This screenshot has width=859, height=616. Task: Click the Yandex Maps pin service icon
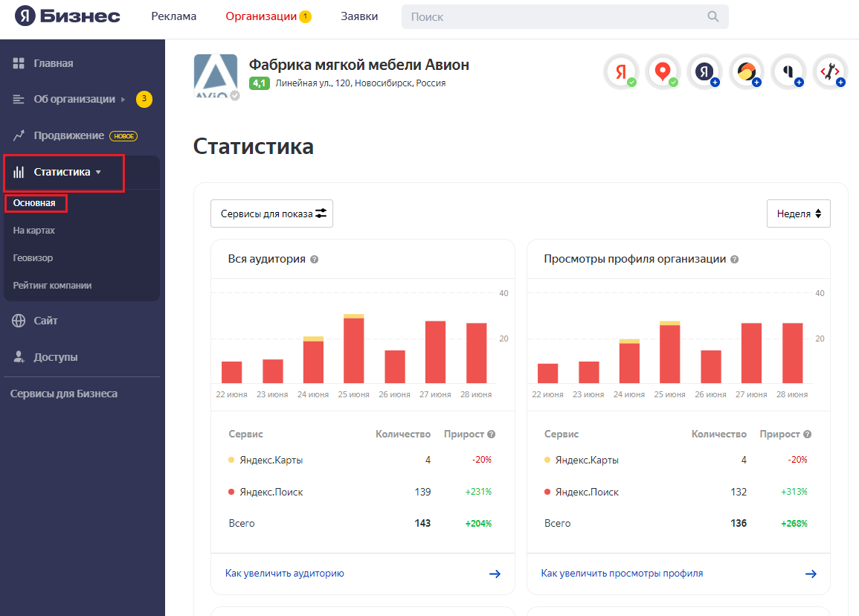click(x=662, y=72)
